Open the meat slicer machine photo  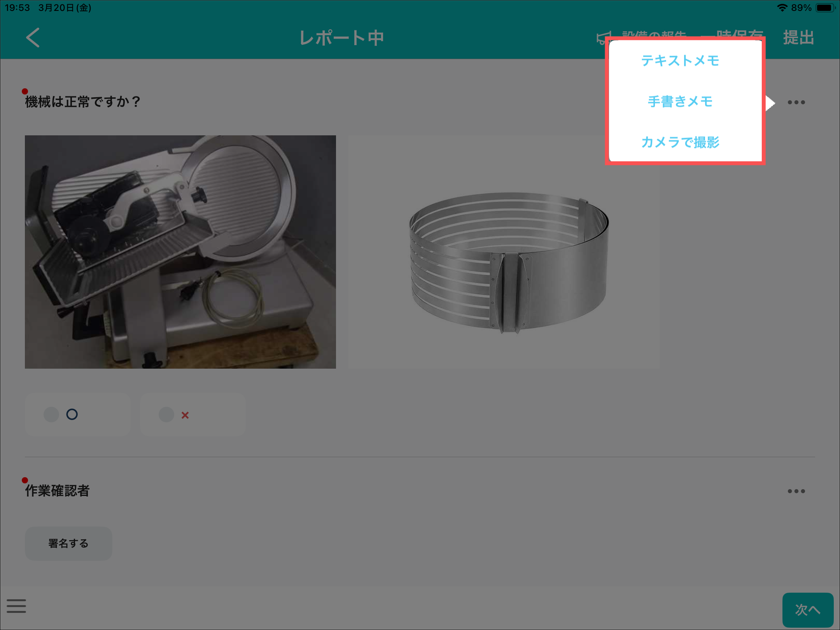pyautogui.click(x=180, y=252)
